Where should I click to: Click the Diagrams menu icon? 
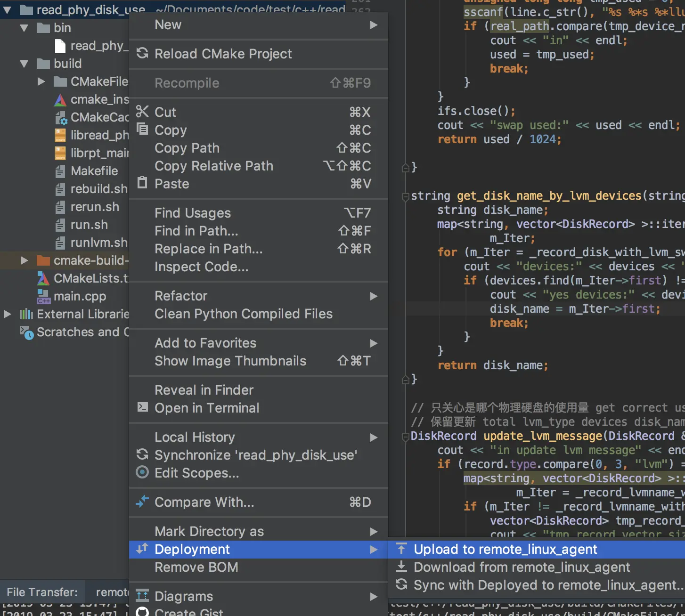coord(142,596)
